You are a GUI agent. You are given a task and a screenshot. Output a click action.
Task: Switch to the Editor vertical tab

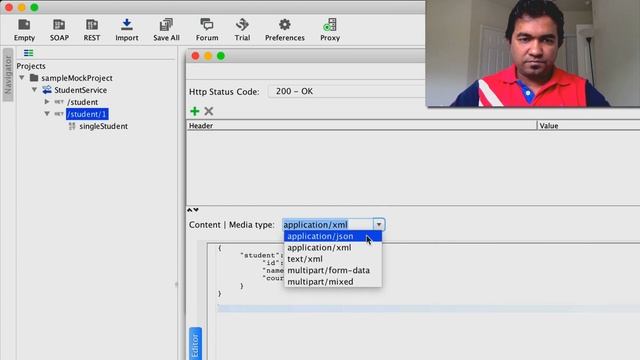coord(195,344)
